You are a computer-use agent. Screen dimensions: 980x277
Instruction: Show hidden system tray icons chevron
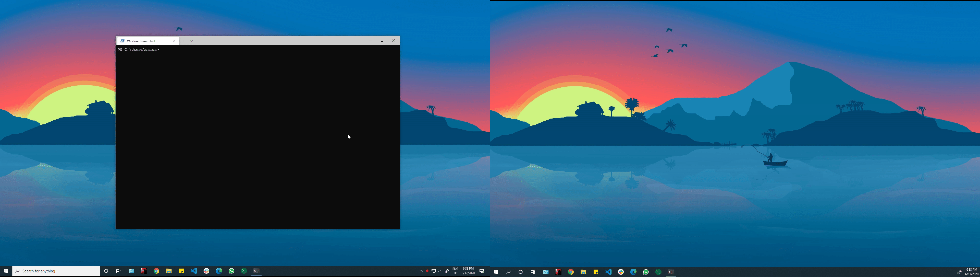[x=421, y=271]
